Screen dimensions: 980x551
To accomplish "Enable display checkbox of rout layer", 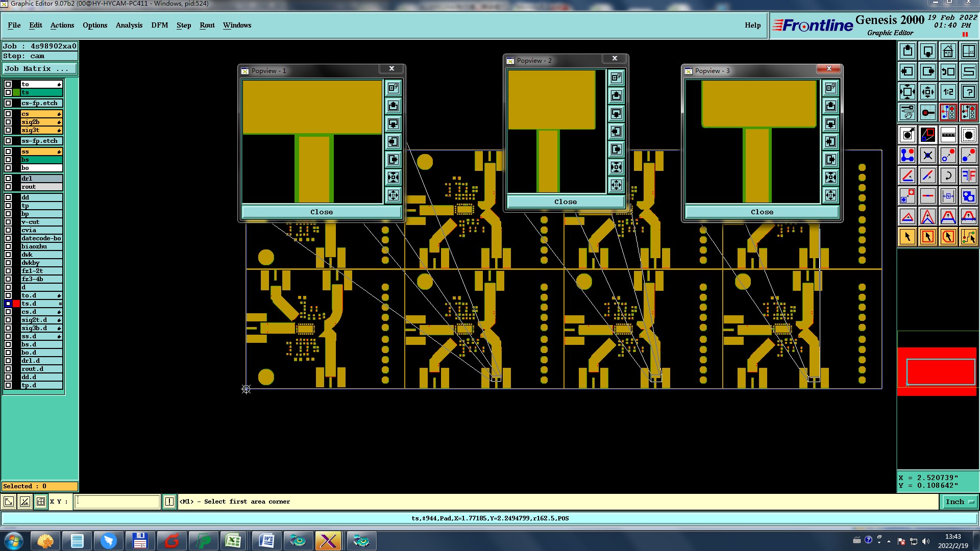I will pos(8,187).
